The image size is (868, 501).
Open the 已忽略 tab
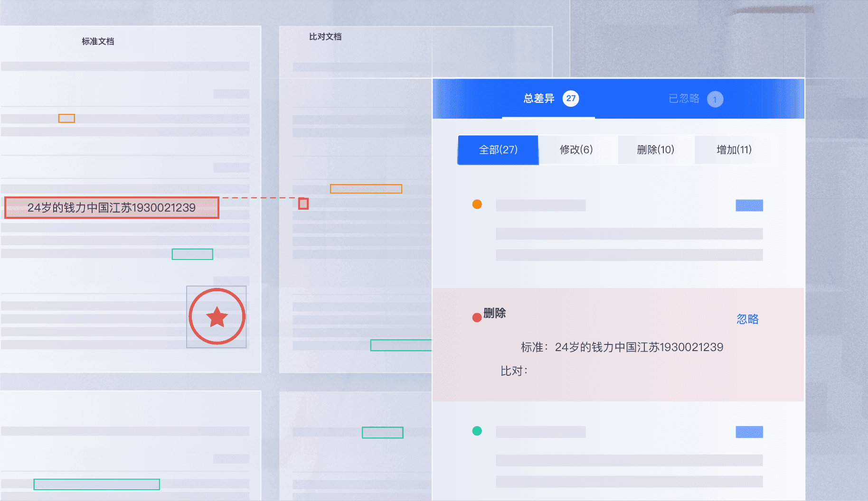coord(696,99)
